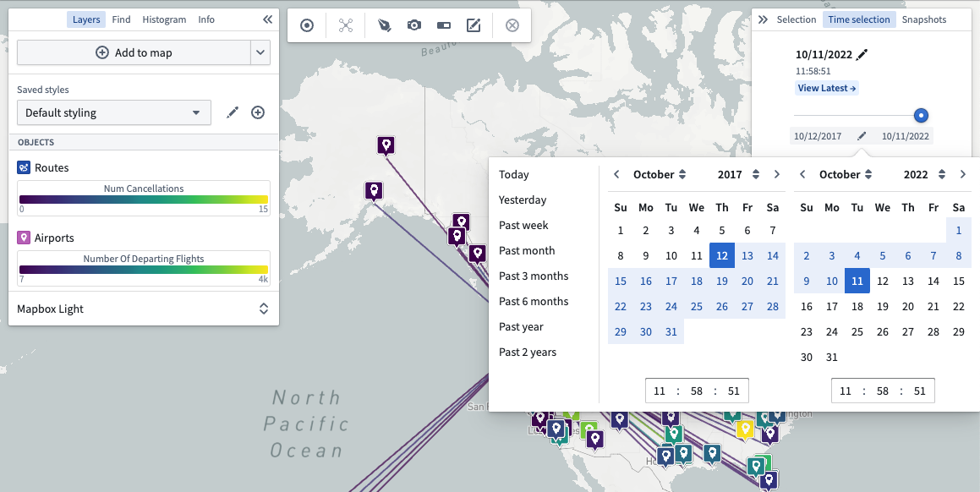This screenshot has height=492, width=980.
Task: Open the Add to map dropdown arrow
Action: pos(260,52)
